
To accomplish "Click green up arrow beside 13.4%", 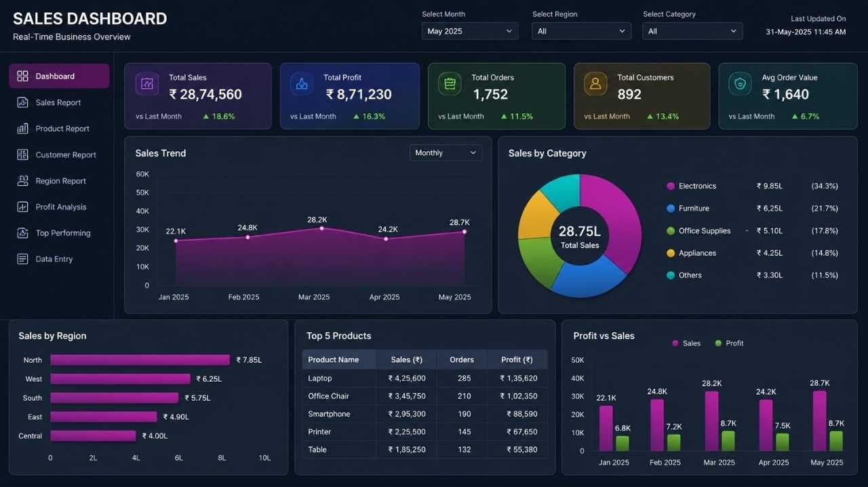I will click(650, 117).
